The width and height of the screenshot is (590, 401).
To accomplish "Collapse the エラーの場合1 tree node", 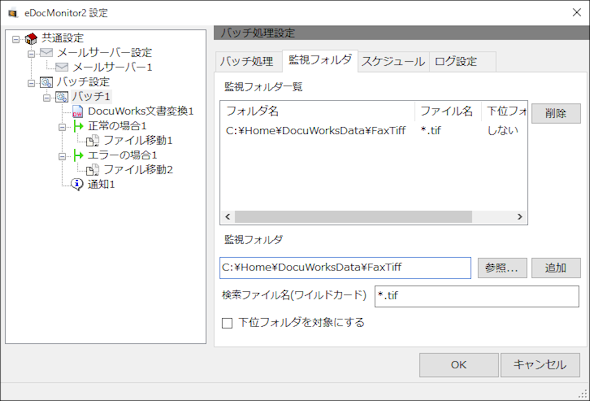I will 62,156.
